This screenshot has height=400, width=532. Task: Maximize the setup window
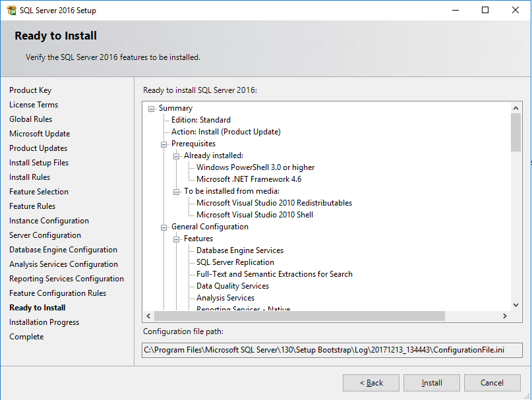click(x=485, y=10)
